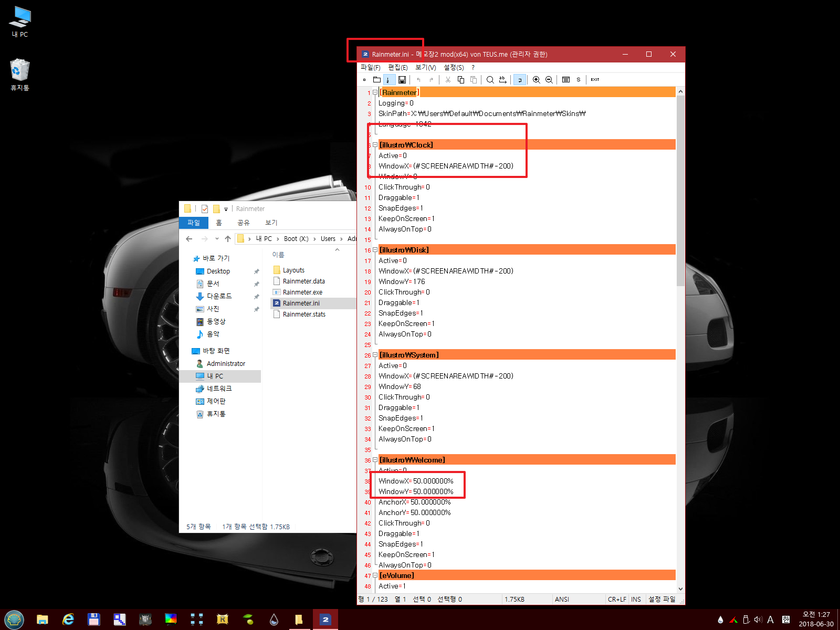Screen dimensions: 840x630
Task: Toggle the line numbers toolbar button
Action: 389,80
